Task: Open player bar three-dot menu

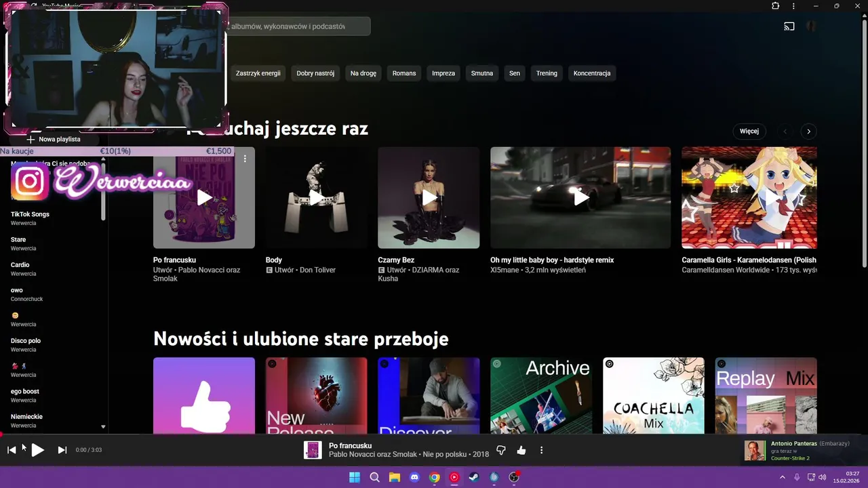Action: point(541,450)
